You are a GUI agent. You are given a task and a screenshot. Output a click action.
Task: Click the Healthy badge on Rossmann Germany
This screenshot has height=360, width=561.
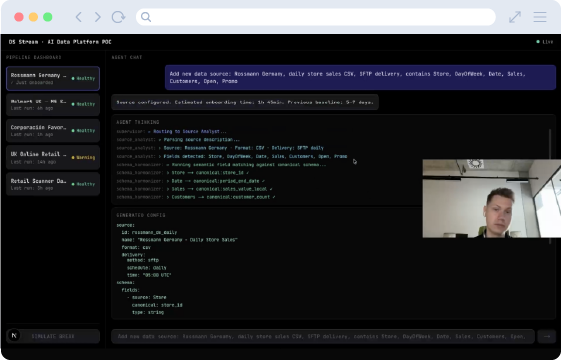point(83,78)
